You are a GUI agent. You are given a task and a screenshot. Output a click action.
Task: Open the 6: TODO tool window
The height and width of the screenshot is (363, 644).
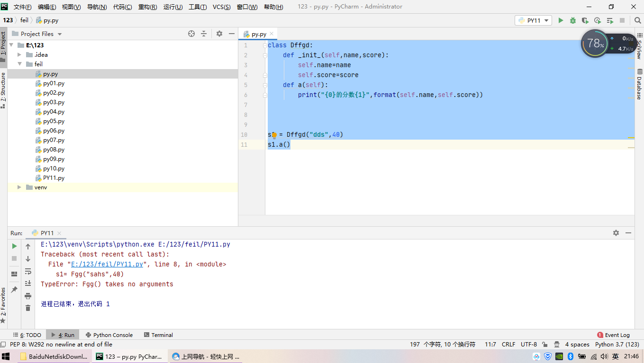pyautogui.click(x=27, y=335)
